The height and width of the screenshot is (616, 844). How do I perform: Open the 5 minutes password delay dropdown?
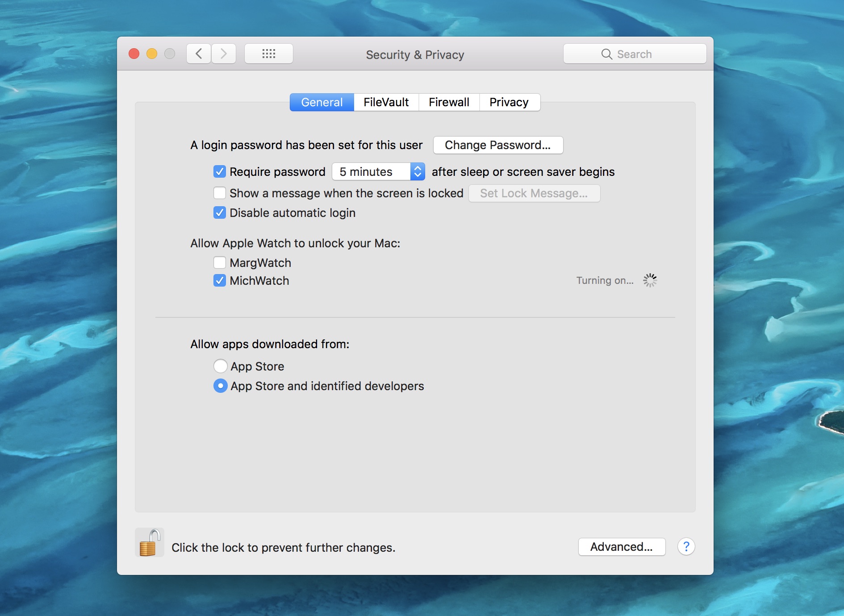pyautogui.click(x=378, y=172)
